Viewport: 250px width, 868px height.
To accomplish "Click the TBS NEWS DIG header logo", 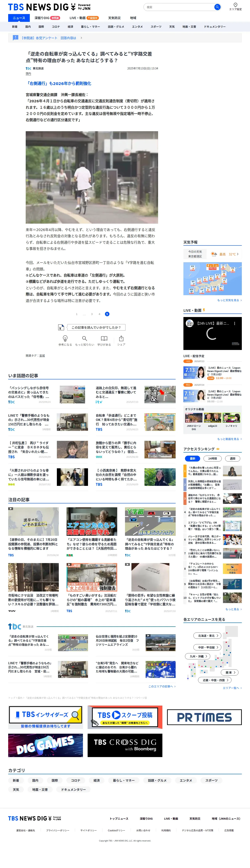I will point(49,7).
